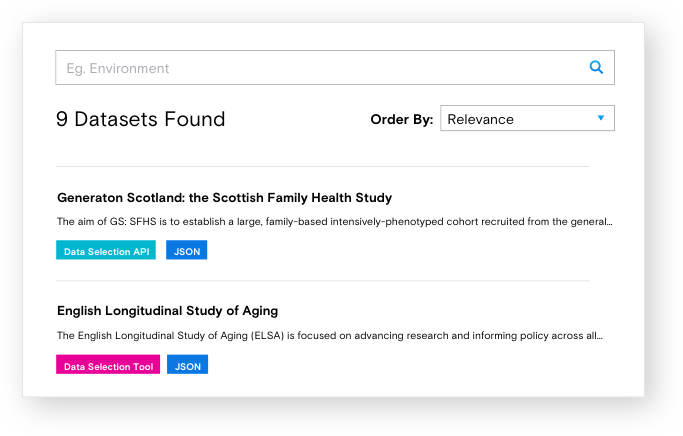Click divider line above English Longitudinal Study
The width and height of the screenshot is (683, 436).
point(322,281)
